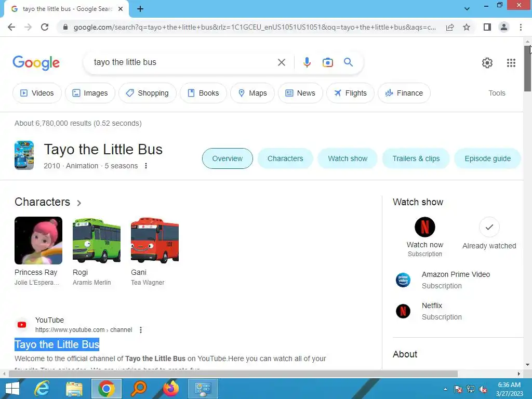Image resolution: width=532 pixels, height=399 pixels.
Task: Clear the search box text
Action: [281, 62]
